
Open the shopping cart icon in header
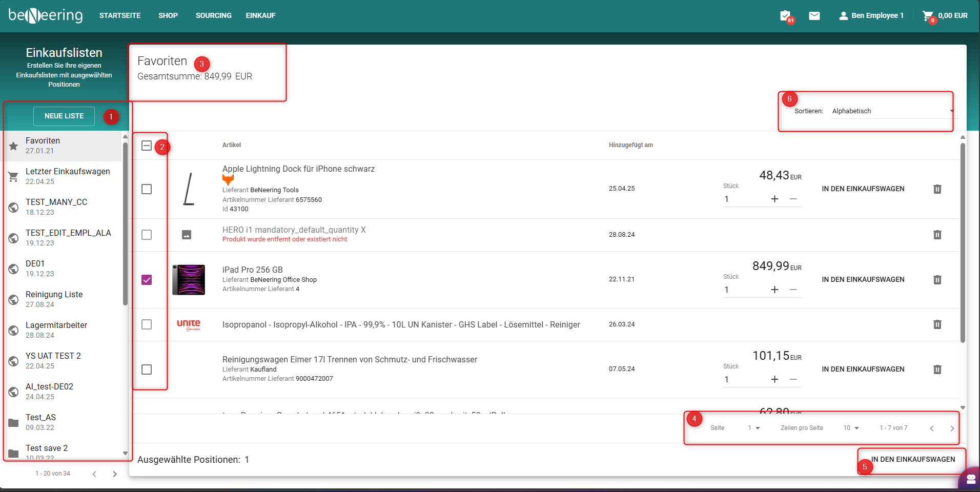(x=928, y=16)
